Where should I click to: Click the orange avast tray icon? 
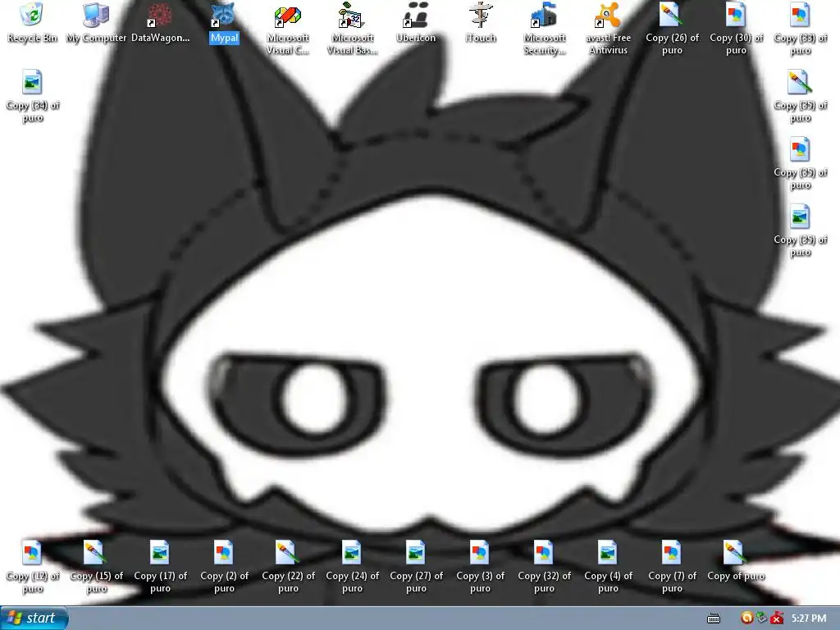pyautogui.click(x=746, y=619)
